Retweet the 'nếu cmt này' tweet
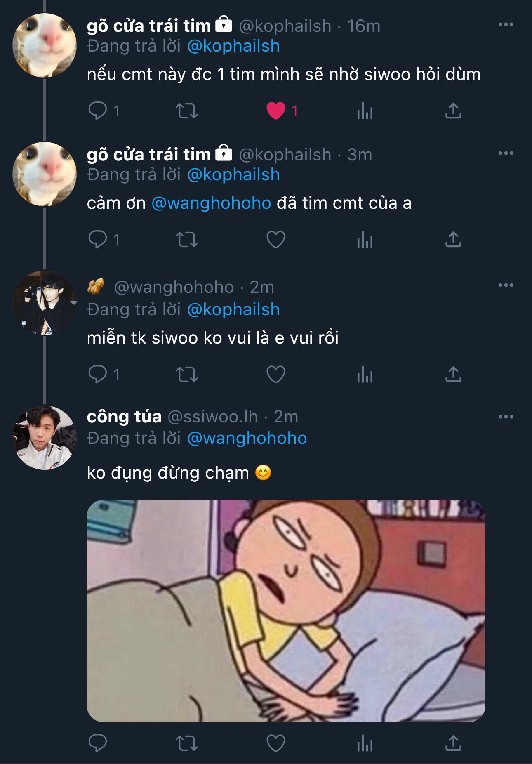Viewport: 532px width, 764px height. [x=187, y=111]
